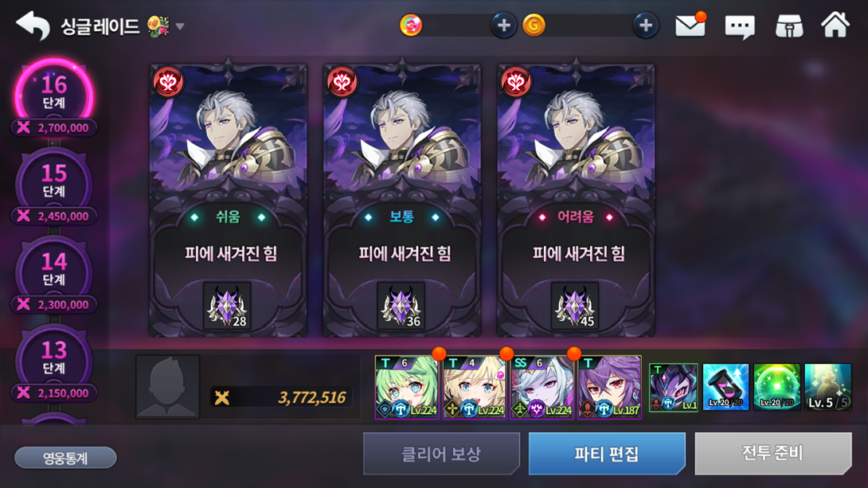Click the 파티 편집 button
This screenshot has height=488, width=868.
[607, 454]
